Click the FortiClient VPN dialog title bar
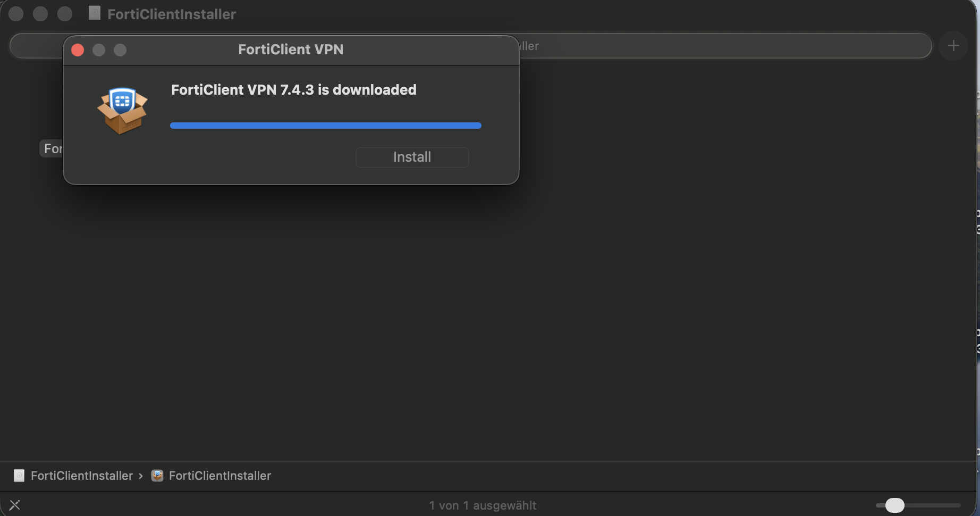980x516 pixels. [x=291, y=49]
